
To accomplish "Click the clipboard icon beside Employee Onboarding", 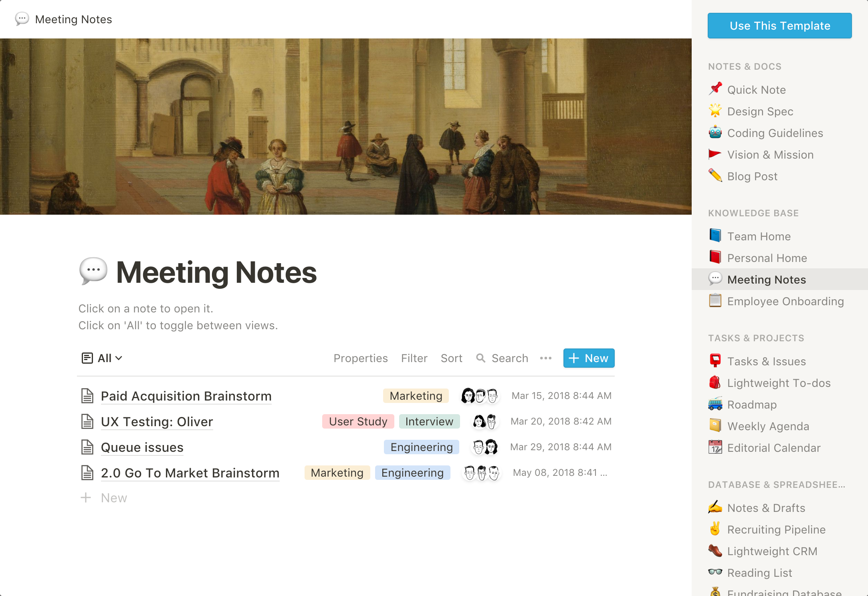I will tap(715, 300).
